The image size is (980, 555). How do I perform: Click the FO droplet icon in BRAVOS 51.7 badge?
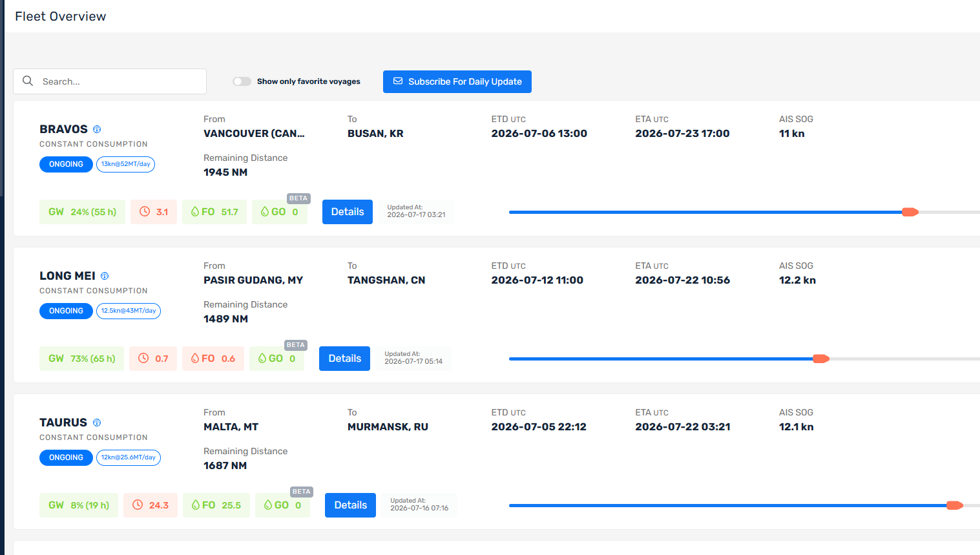[x=195, y=212]
